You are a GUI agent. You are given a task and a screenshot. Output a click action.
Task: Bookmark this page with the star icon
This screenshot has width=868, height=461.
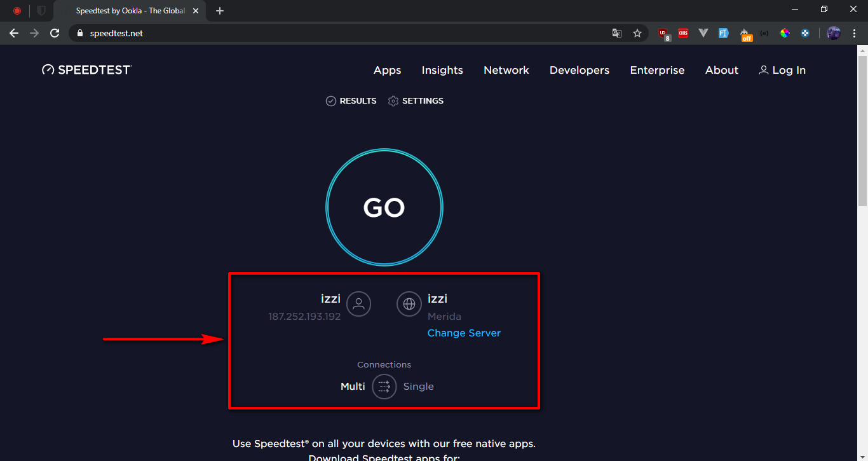[x=637, y=33]
